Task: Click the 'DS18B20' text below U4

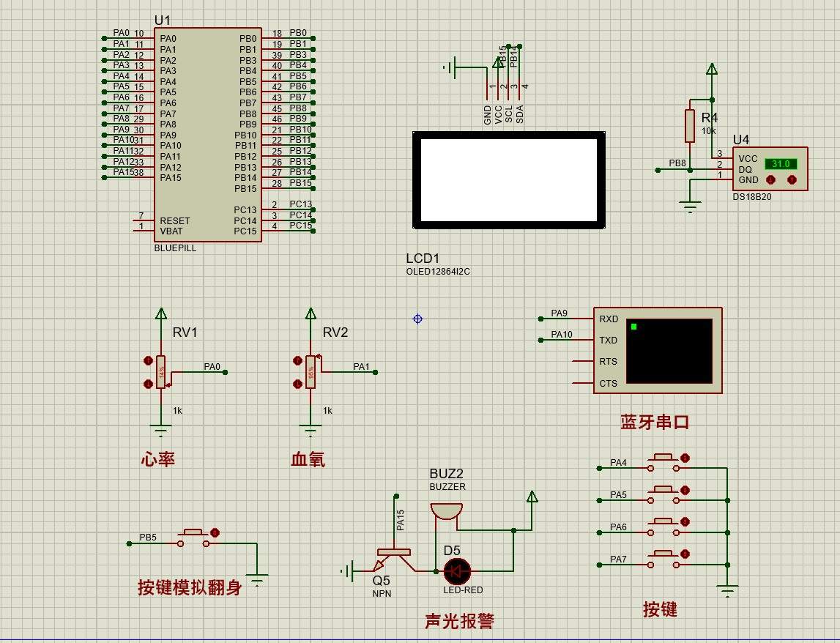Action: coord(752,197)
